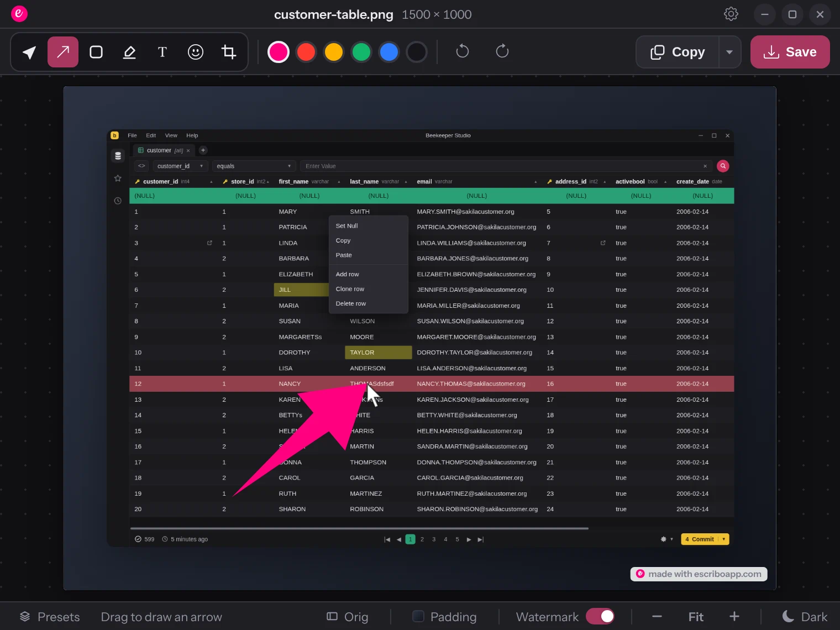
Task: Select the Text tool
Action: [162, 52]
